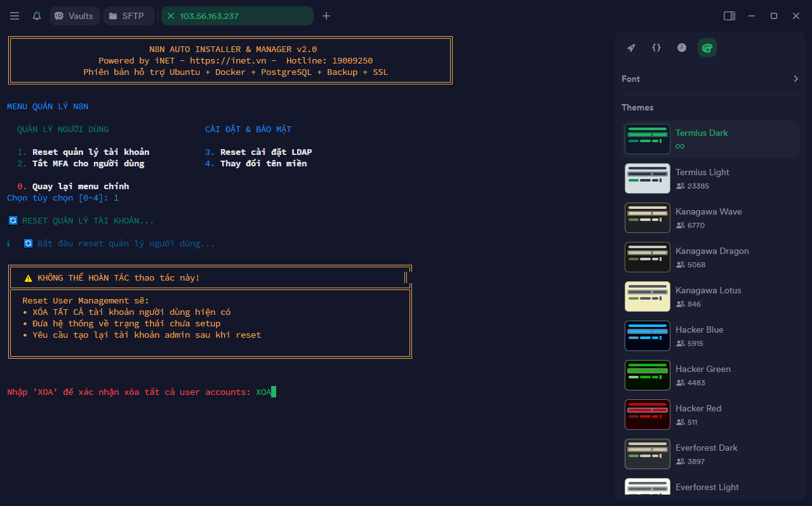Toggle the side panel layout icon
The width and height of the screenshot is (812, 506).
[729, 16]
